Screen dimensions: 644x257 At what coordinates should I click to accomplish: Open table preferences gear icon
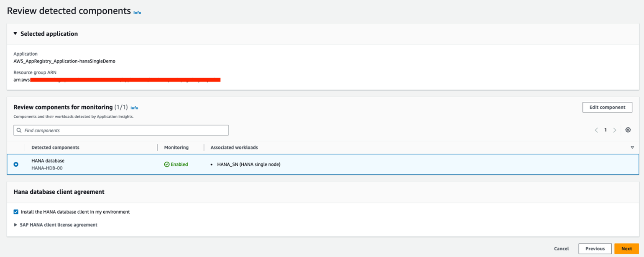[x=628, y=130]
